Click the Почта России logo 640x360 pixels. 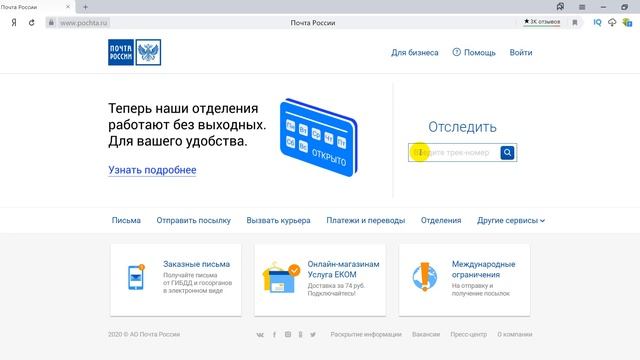134,52
